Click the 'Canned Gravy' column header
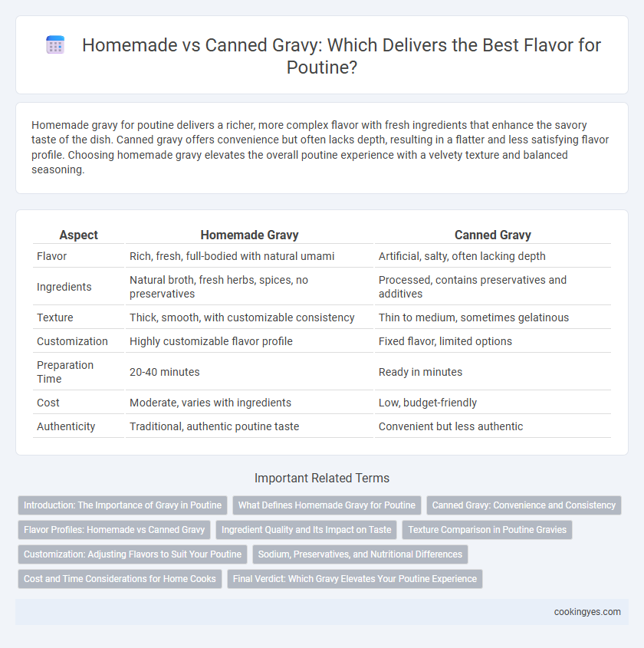644x648 pixels. click(x=493, y=235)
